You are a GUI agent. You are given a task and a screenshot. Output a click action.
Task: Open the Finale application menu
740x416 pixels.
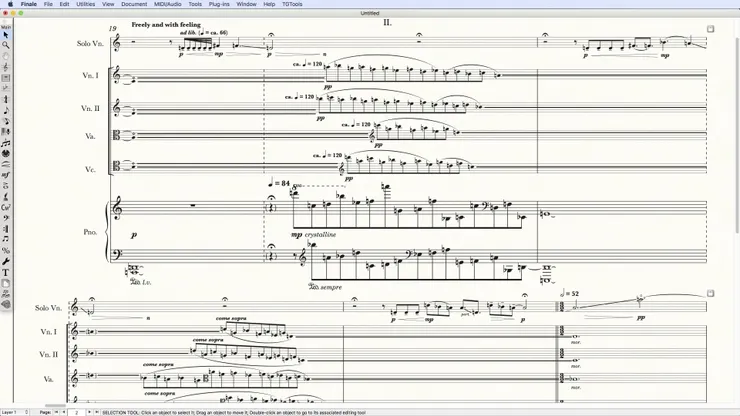(29, 4)
